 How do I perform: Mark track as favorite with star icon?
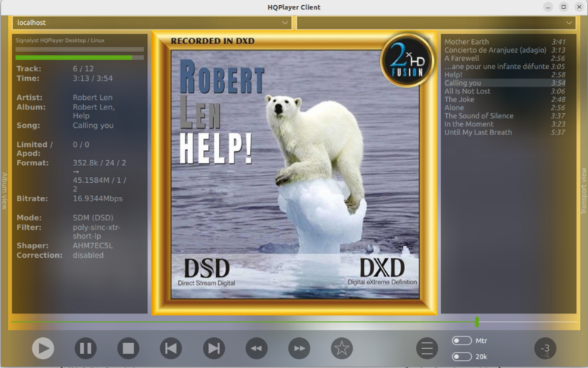pyautogui.click(x=341, y=348)
